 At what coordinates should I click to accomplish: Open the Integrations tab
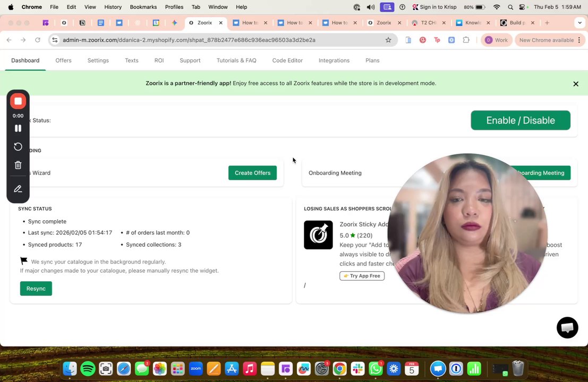(x=334, y=60)
